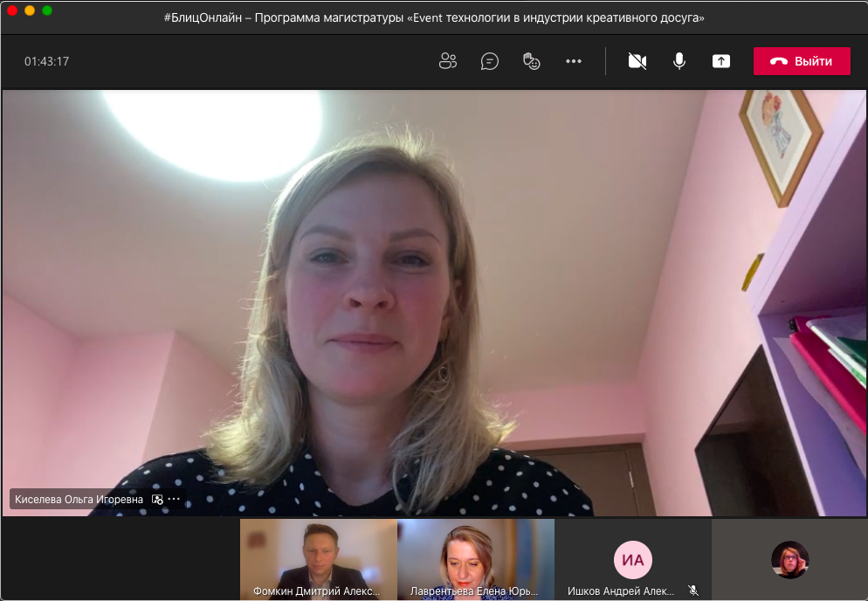
Task: Turn on the camera
Action: click(x=637, y=61)
